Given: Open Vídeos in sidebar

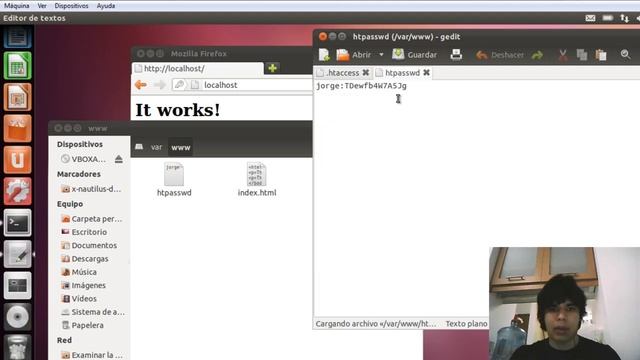Looking at the screenshot, I should coord(79,298).
